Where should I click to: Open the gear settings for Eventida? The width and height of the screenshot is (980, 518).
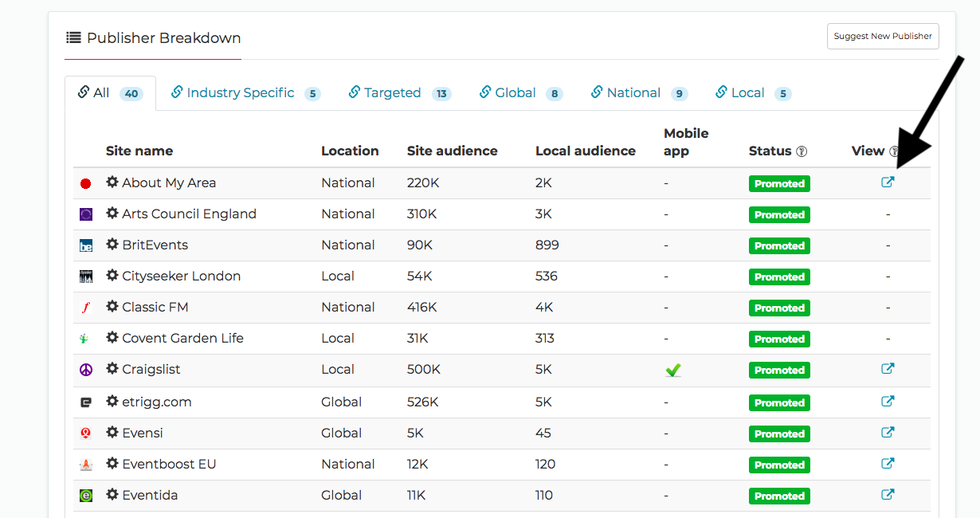(112, 495)
